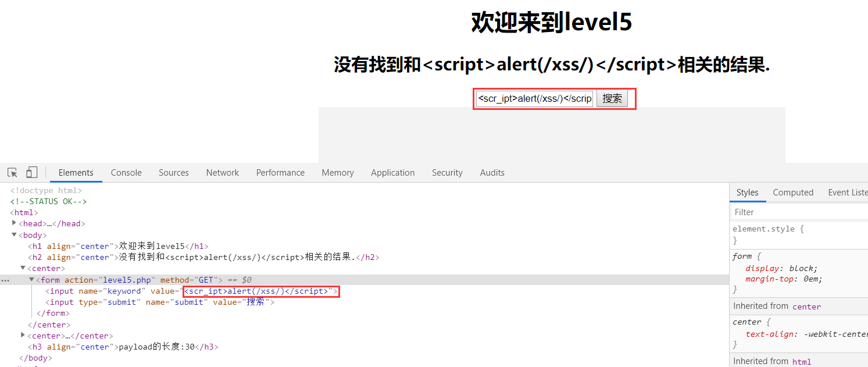Select the <!--STATUS OK--> comment line
The height and width of the screenshot is (367, 868).
coord(48,201)
